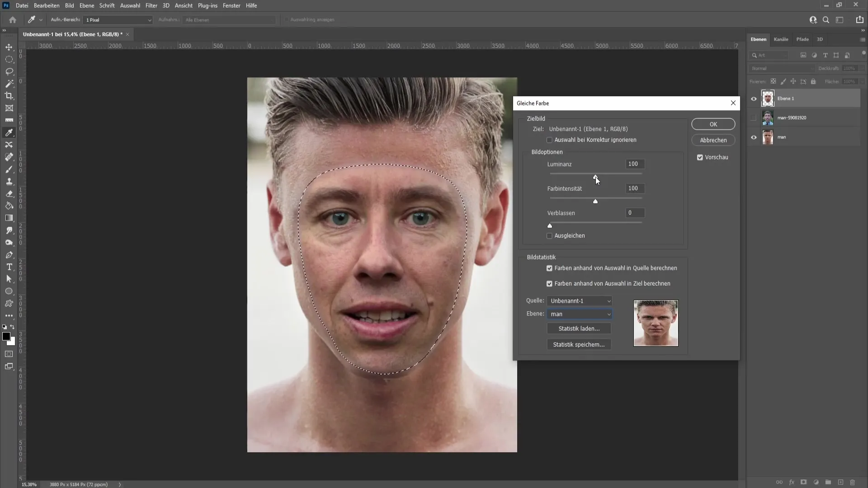Viewport: 868px width, 488px height.
Task: Close the Unbenannt-1 document tab
Action: 127,34
